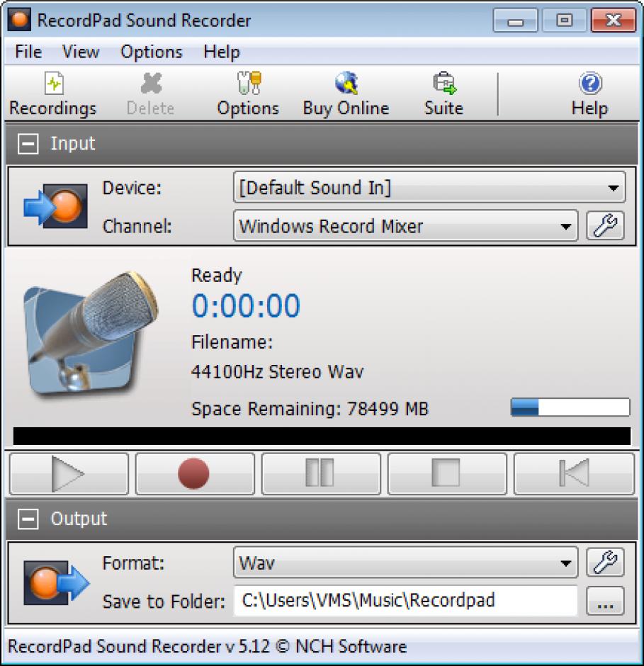Open the Help menu in the menu bar
Viewport: 644px width, 666px height.
pos(222,52)
